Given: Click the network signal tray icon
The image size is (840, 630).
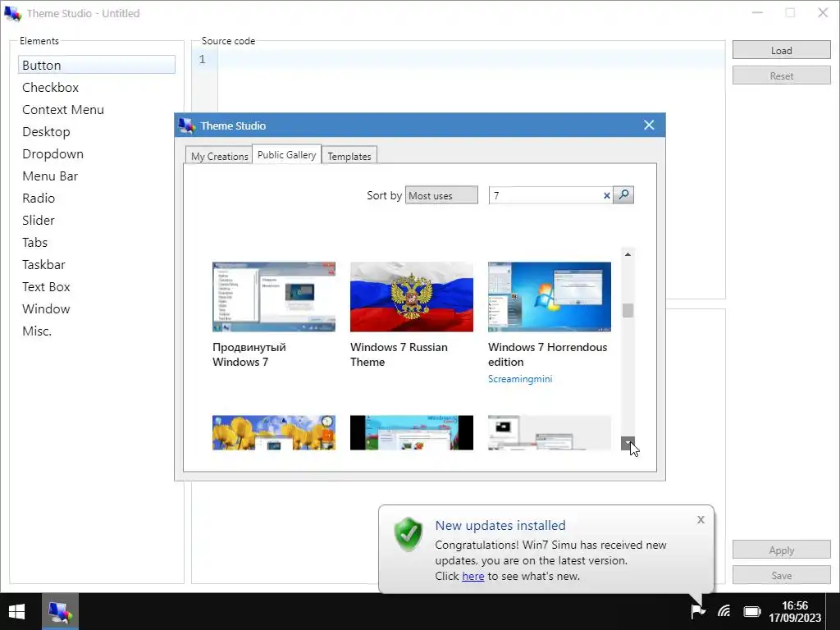Looking at the screenshot, I should click(724, 611).
